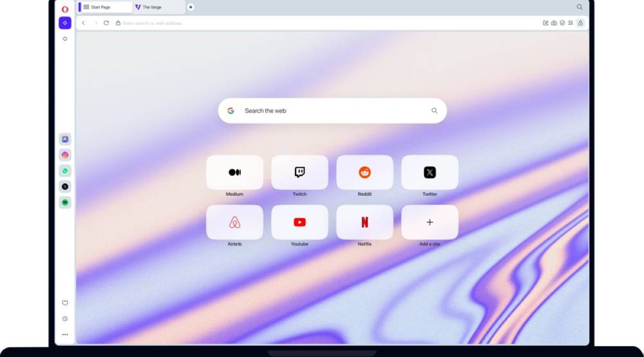Show bookmarks via sidebar heart icon
Screen dimensions: 644x357
click(x=65, y=303)
